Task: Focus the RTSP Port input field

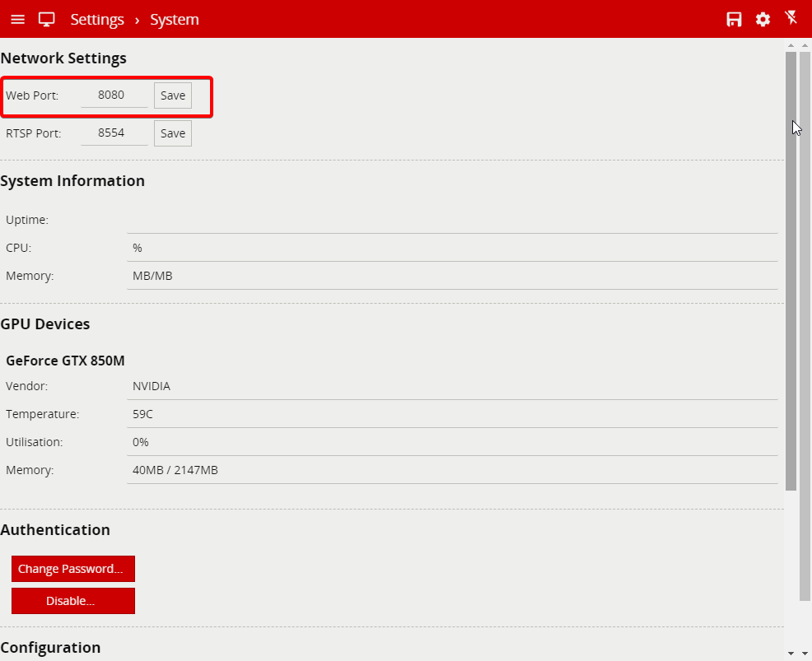Action: click(114, 133)
